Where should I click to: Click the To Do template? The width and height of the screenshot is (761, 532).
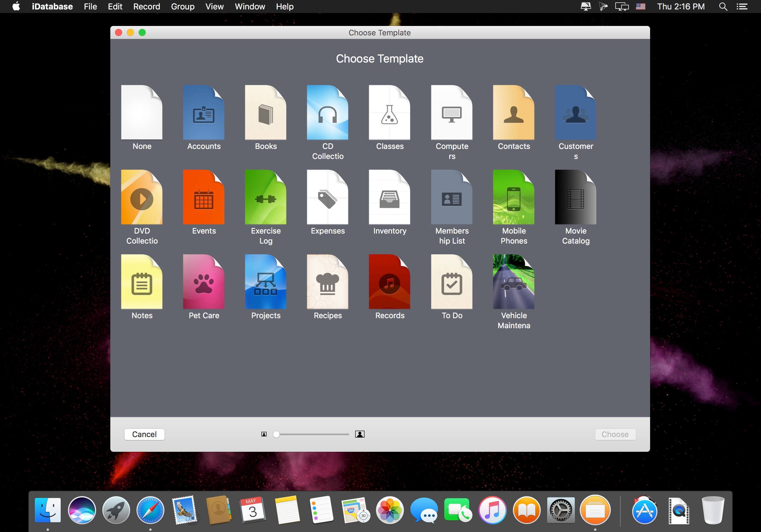(x=451, y=282)
